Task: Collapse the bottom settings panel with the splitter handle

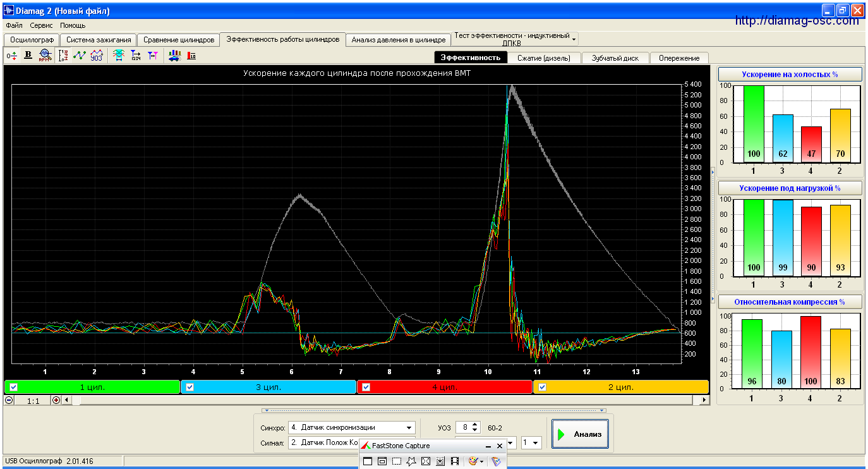Action: [433, 410]
